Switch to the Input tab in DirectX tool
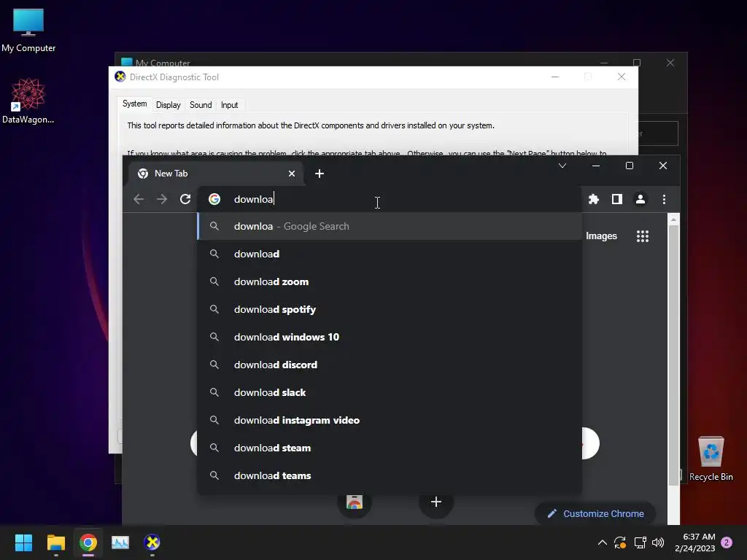The image size is (747, 560). [x=229, y=105]
